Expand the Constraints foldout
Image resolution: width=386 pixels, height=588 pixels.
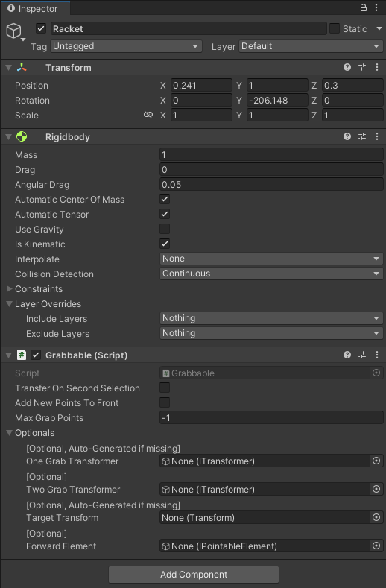pyautogui.click(x=10, y=288)
